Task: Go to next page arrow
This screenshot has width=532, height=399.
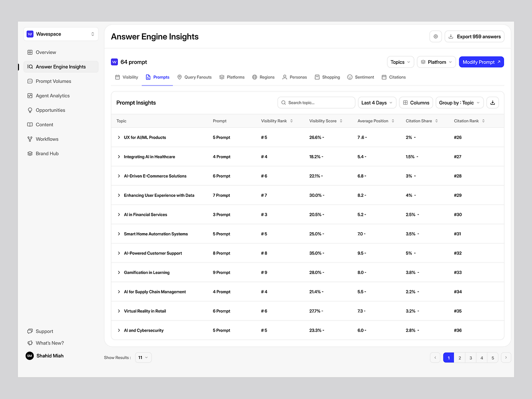Action: (x=506, y=358)
